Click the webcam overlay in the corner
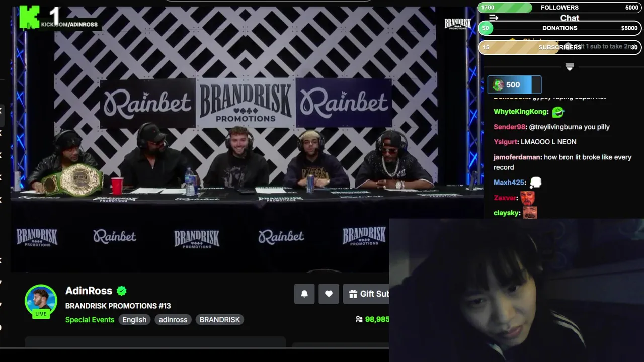 coord(516,291)
